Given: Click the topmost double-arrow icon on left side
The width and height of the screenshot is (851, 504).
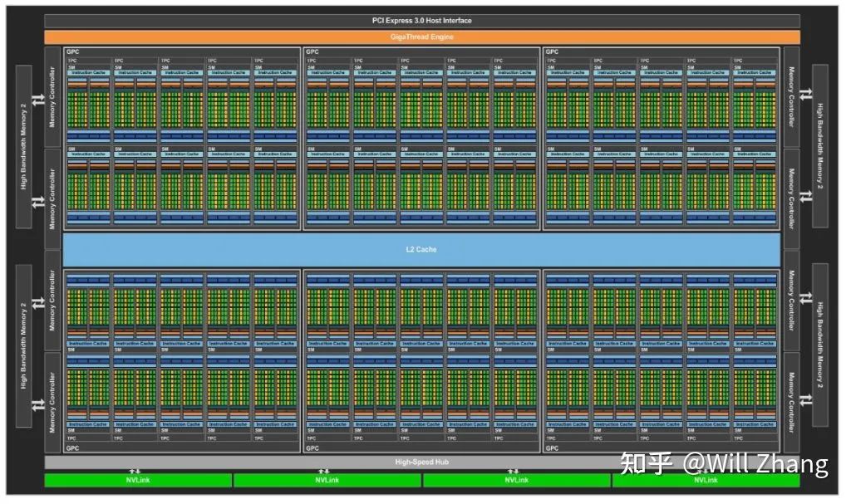Looking at the screenshot, I should 38,100.
